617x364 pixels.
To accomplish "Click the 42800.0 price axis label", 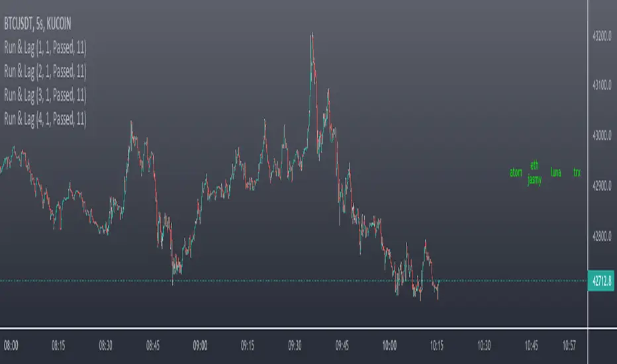I will (602, 236).
